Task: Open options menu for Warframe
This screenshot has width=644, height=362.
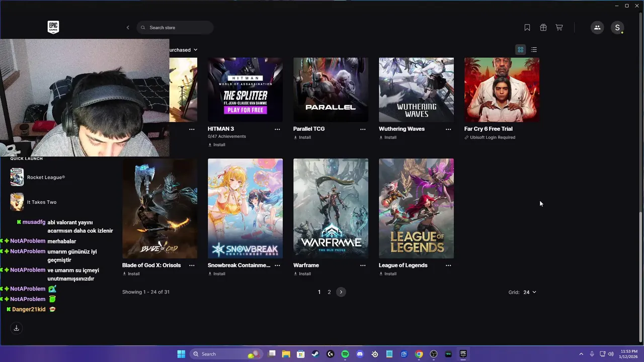Action: tap(363, 265)
